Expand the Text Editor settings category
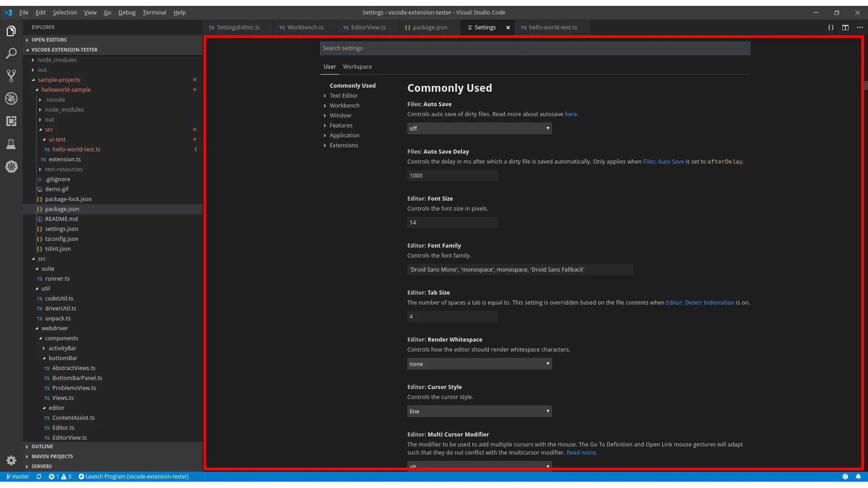Viewport: 868px width, 488px height. pos(344,96)
